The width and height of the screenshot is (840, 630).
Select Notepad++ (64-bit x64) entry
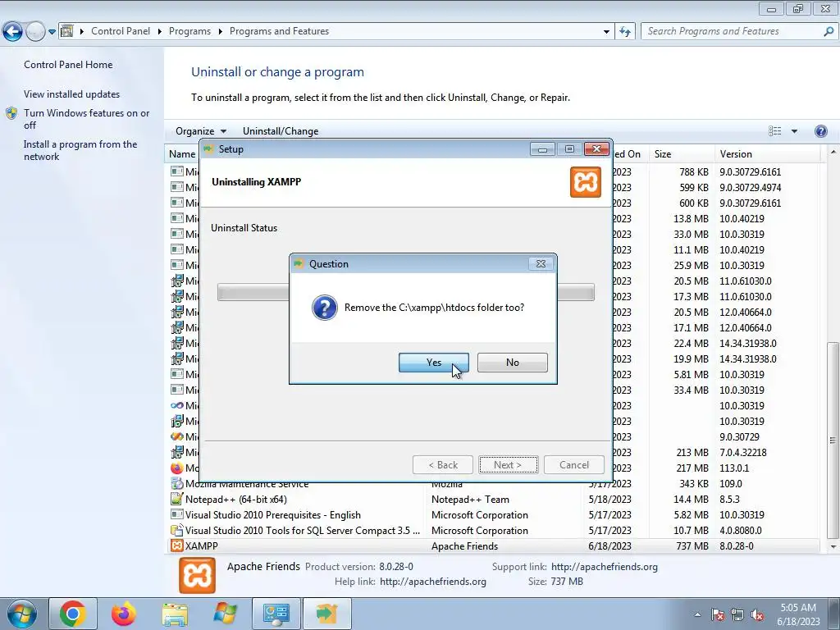pos(235,500)
